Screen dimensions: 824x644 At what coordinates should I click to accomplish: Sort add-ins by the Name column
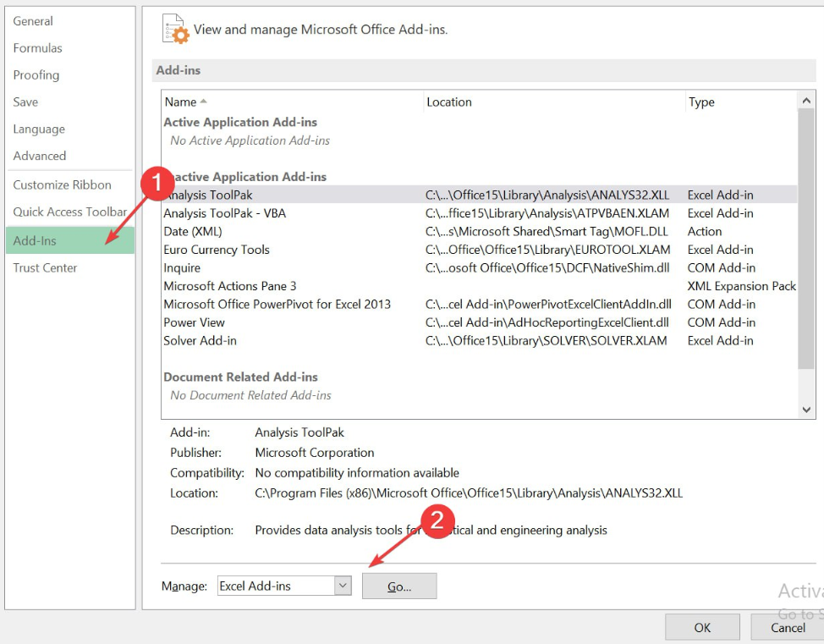click(x=292, y=102)
